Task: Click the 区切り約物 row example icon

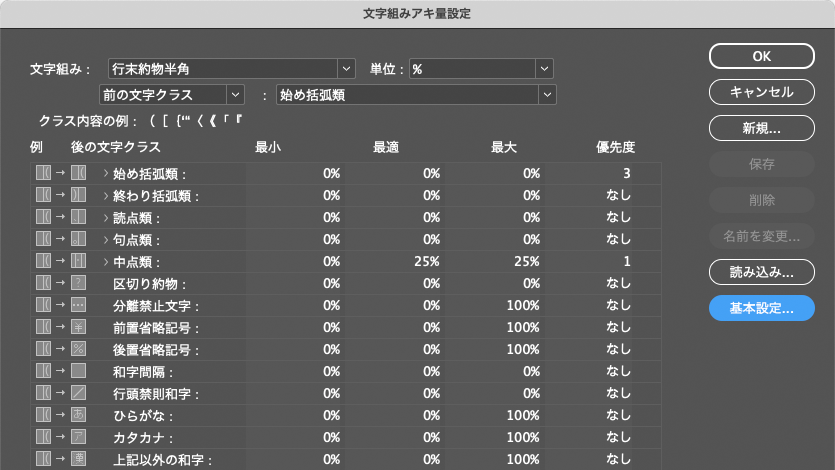Action: pos(79,283)
